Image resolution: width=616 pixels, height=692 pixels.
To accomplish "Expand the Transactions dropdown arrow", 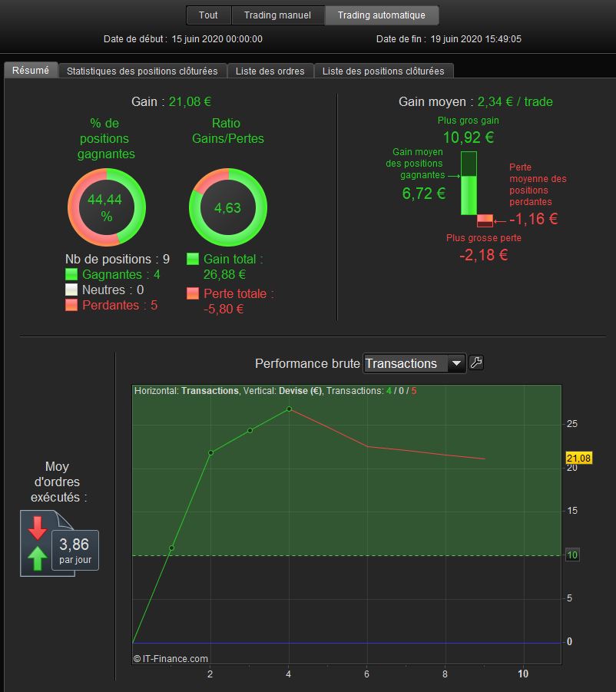I will tap(456, 363).
